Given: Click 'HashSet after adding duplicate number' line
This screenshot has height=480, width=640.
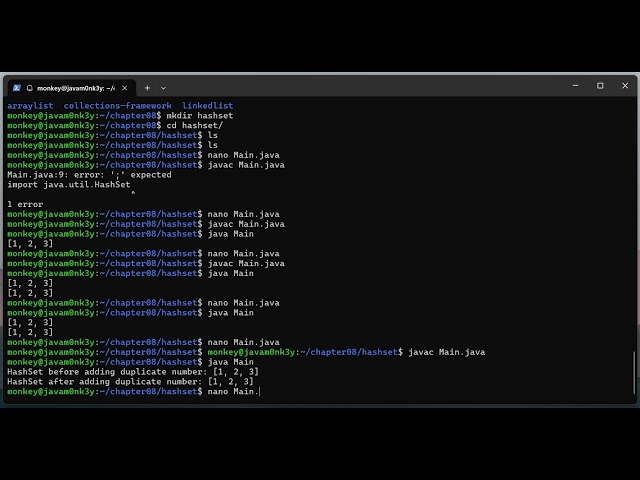Looking at the screenshot, I should [130, 382].
